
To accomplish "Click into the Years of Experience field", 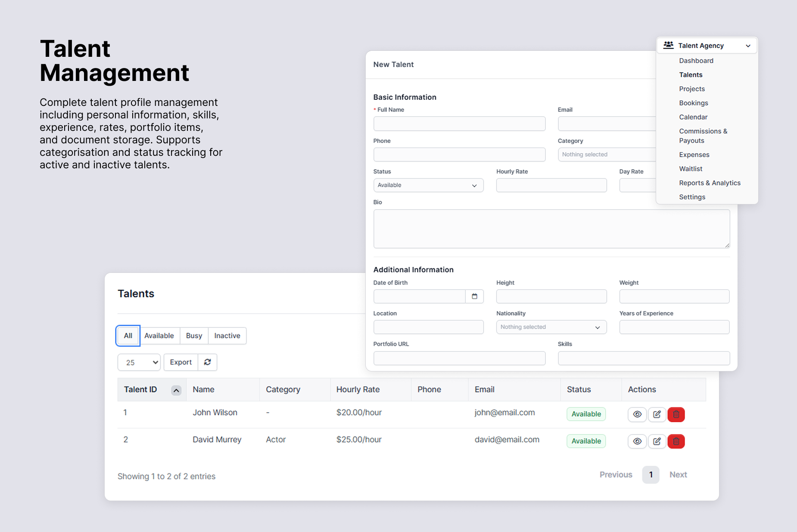I will coord(674,327).
